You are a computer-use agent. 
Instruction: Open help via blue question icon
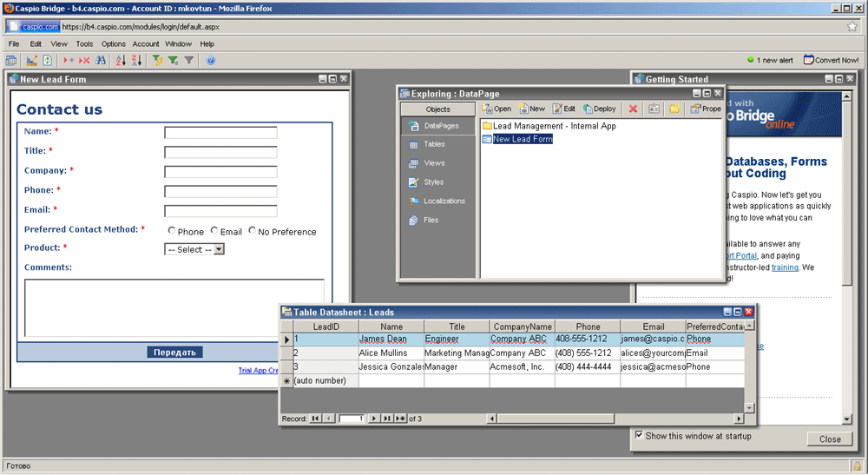(210, 60)
